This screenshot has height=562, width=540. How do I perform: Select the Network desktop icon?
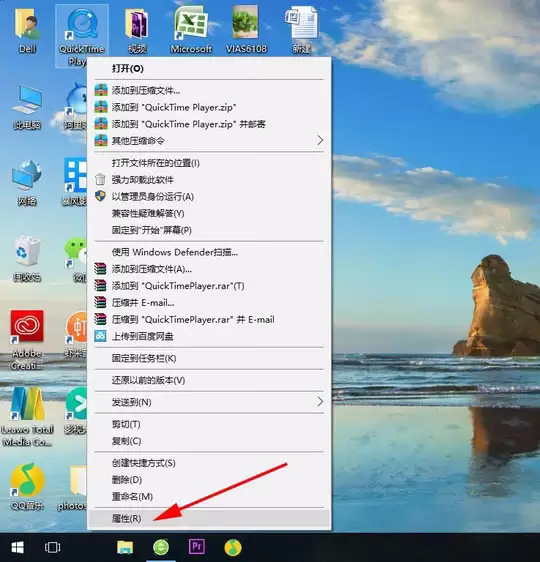(x=27, y=183)
